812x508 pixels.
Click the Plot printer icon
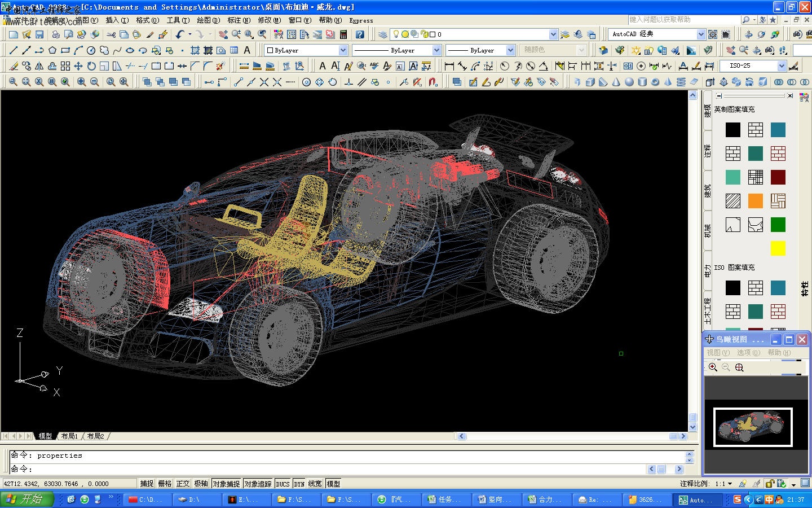(56, 34)
